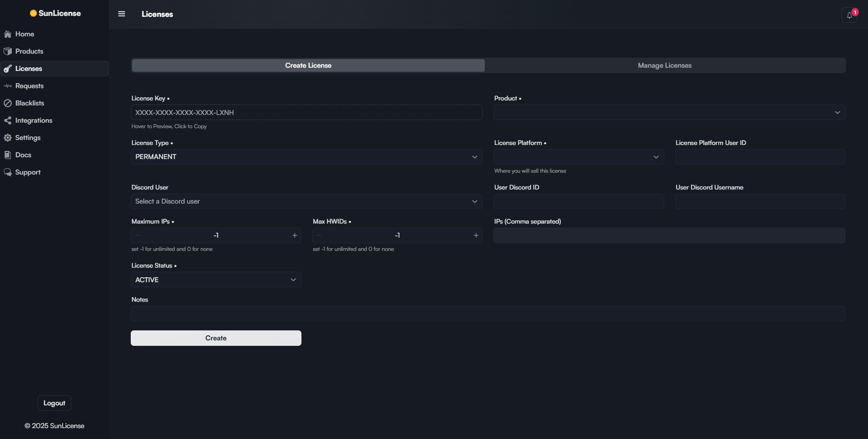The height and width of the screenshot is (439, 868).
Task: Open Requests via its activity icon
Action: (7, 86)
